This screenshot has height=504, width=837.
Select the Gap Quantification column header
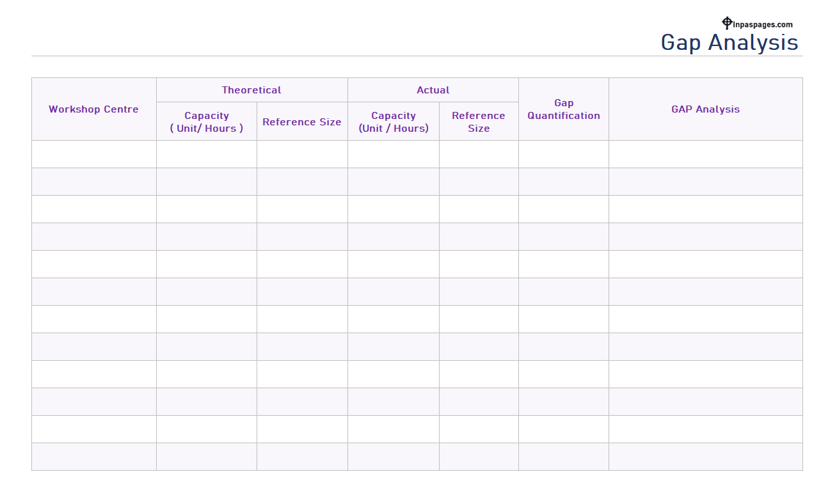click(x=564, y=109)
